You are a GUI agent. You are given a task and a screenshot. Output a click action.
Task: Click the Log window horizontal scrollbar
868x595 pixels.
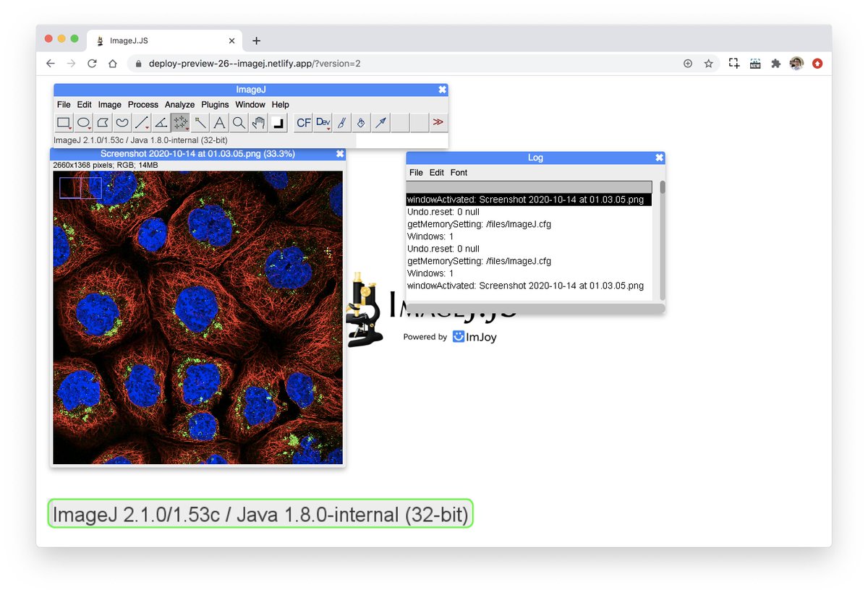coord(535,309)
